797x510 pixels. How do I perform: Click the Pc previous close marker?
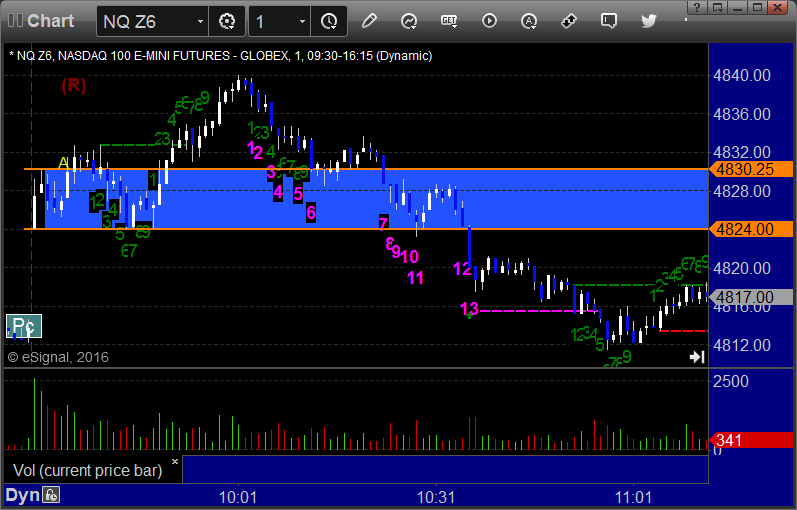24,326
